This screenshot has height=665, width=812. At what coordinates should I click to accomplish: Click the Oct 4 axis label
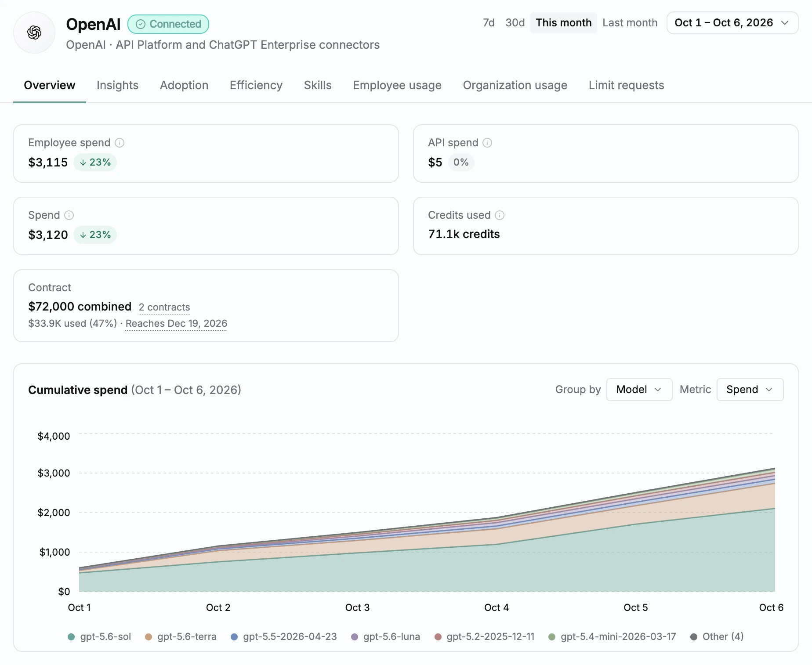pos(497,608)
